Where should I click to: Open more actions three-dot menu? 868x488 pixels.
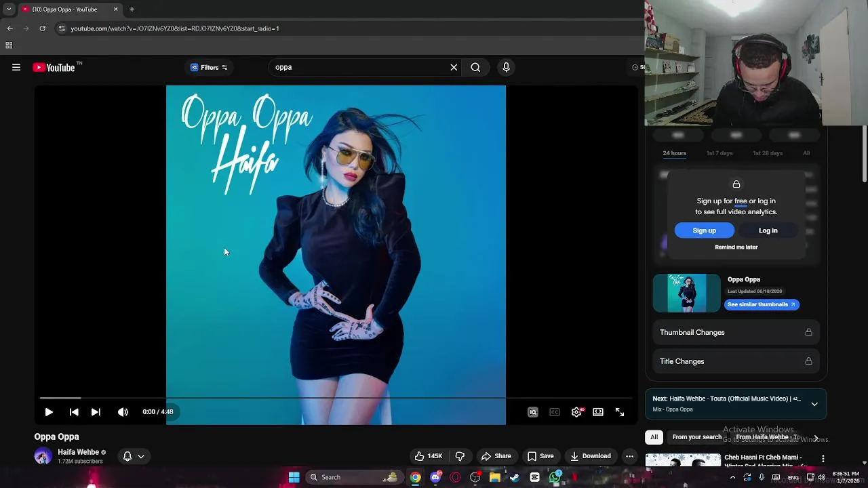pos(629,456)
